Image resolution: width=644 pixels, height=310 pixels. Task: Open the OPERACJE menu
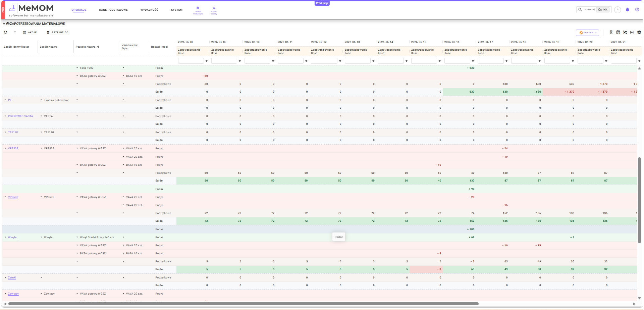79,10
